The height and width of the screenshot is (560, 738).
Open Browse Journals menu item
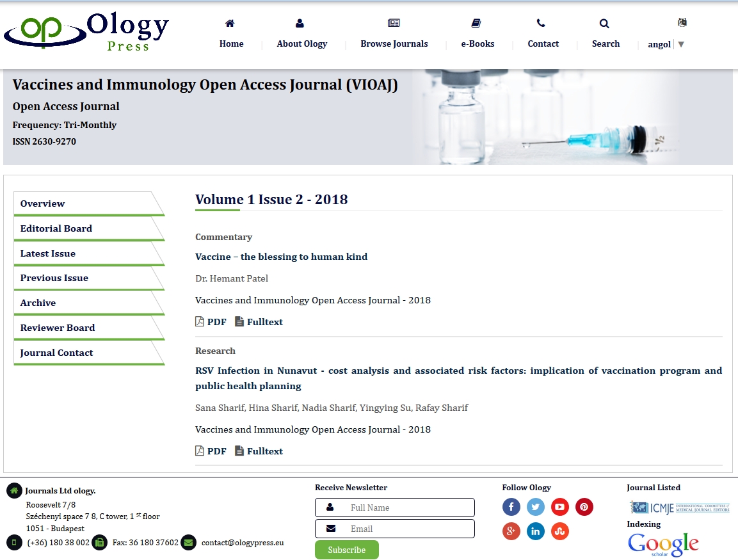point(394,44)
